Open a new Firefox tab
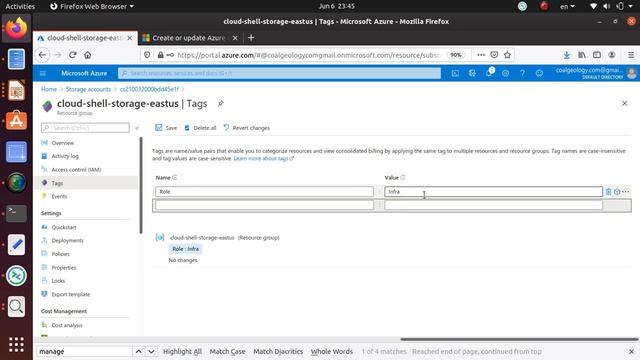The image size is (640, 360). pos(251,38)
